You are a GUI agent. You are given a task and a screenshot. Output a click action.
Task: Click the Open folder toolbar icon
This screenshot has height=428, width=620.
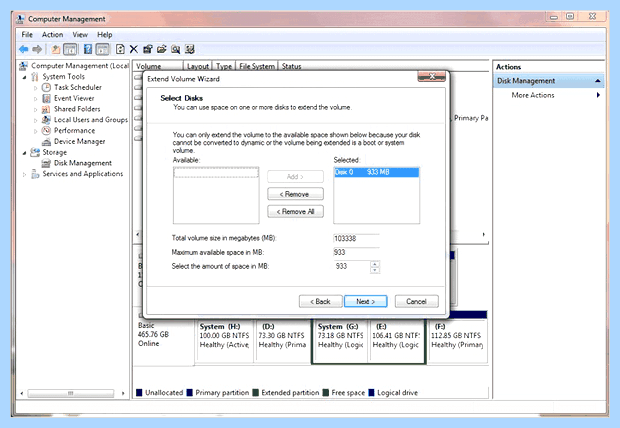[x=161, y=49]
